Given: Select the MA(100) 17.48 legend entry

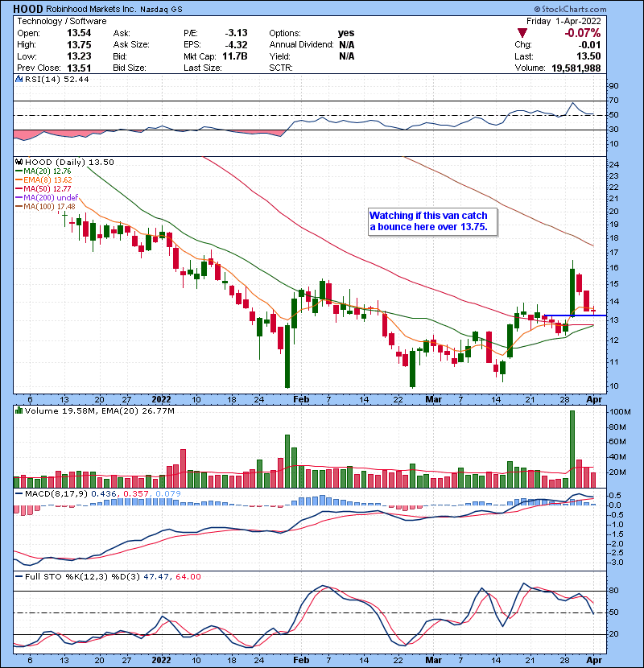Looking at the screenshot, I should click(x=45, y=206).
